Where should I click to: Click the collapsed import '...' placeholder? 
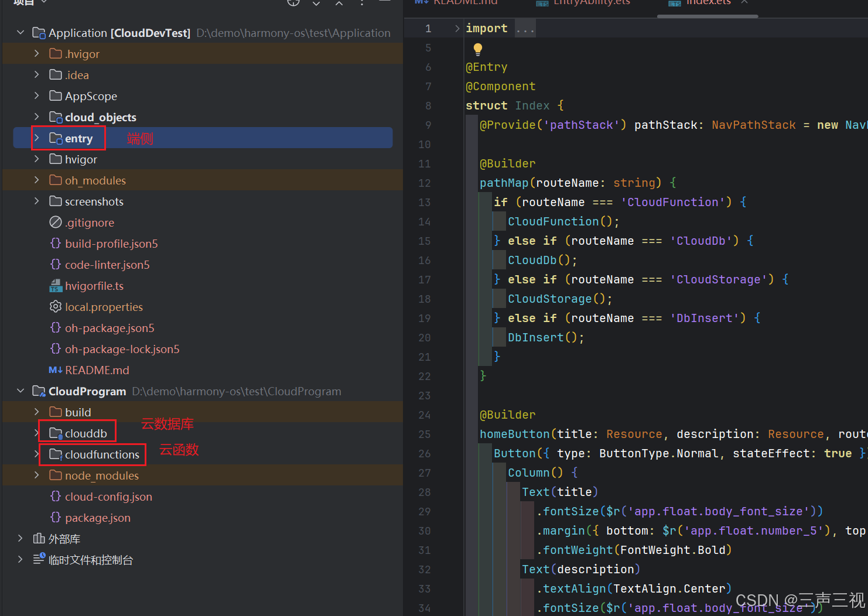coord(525,28)
